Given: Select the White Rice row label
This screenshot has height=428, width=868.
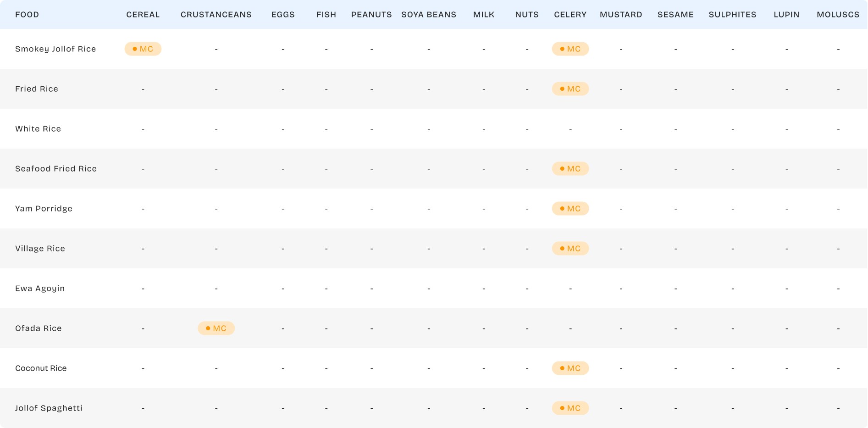Looking at the screenshot, I should click(38, 129).
